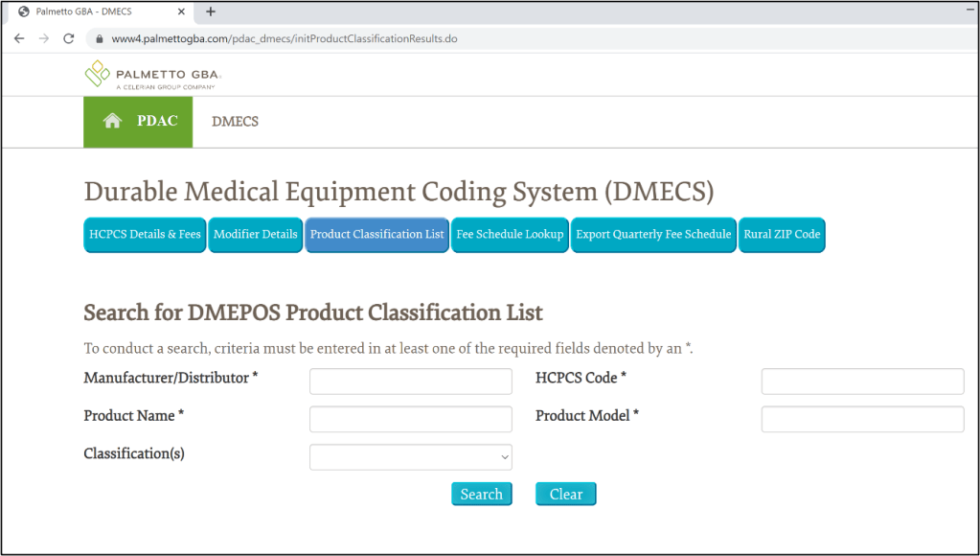The height and width of the screenshot is (556, 980).
Task: Go to Fee Schedule Lookup
Action: coord(510,235)
